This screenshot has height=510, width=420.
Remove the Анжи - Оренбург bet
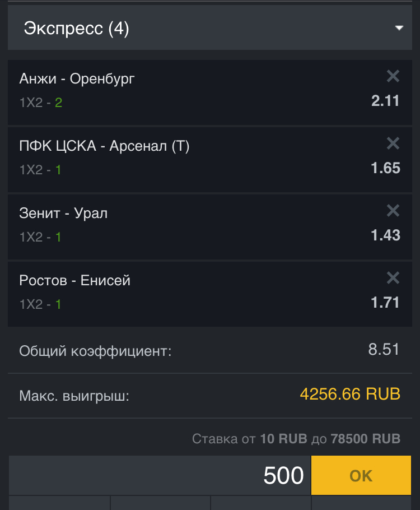pyautogui.click(x=393, y=76)
